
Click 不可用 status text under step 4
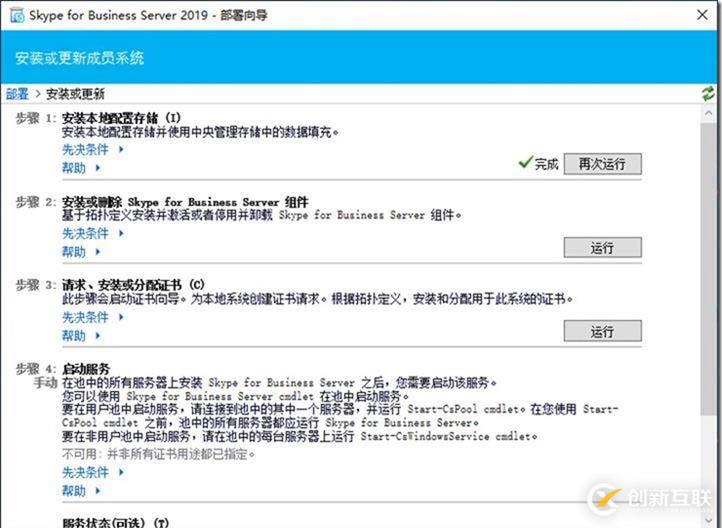(158, 454)
